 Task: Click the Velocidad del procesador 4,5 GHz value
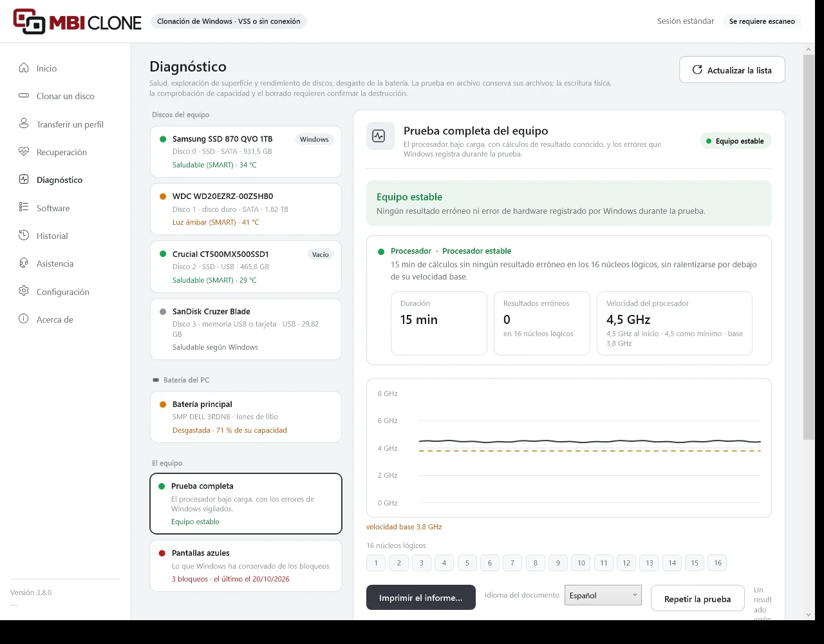point(628,319)
